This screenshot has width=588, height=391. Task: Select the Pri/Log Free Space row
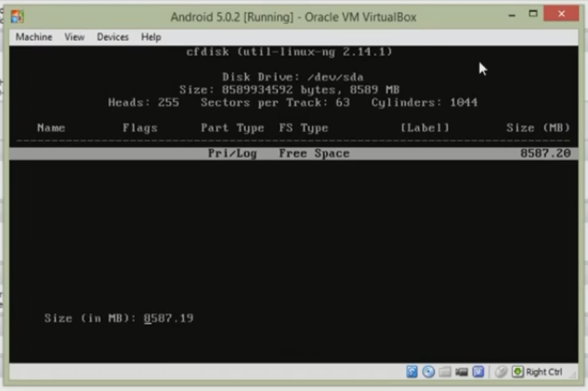[294, 153]
